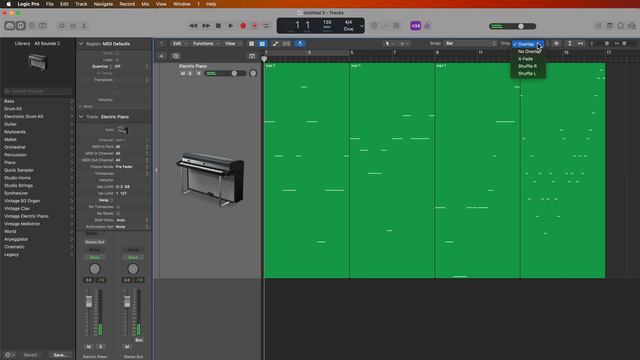The width and height of the screenshot is (640, 360).
Task: Open the Editors scissors button
Action: 84,26
